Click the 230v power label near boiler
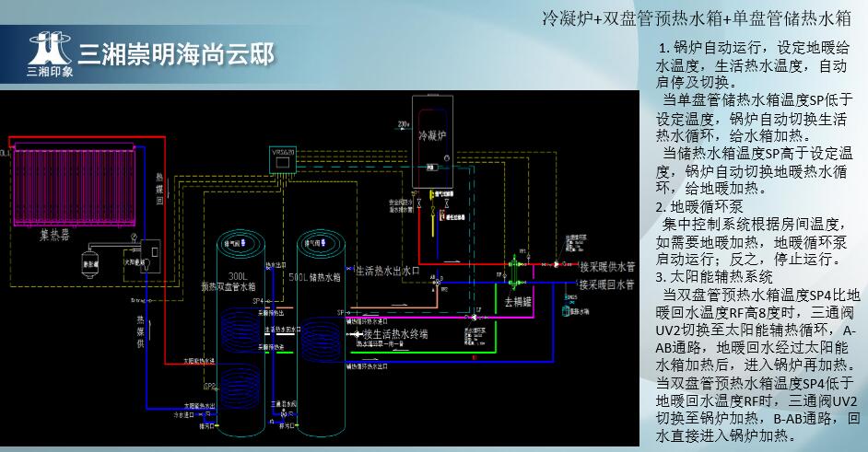868x452 pixels. (x=404, y=124)
